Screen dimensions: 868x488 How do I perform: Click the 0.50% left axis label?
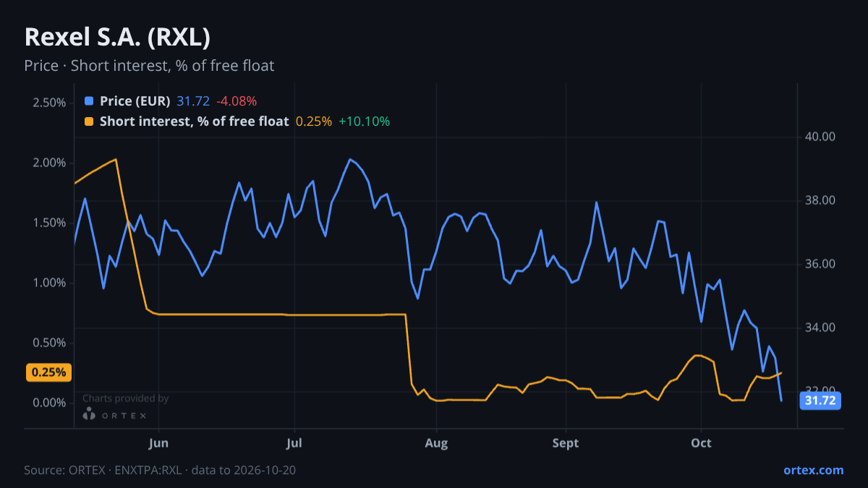(x=49, y=343)
